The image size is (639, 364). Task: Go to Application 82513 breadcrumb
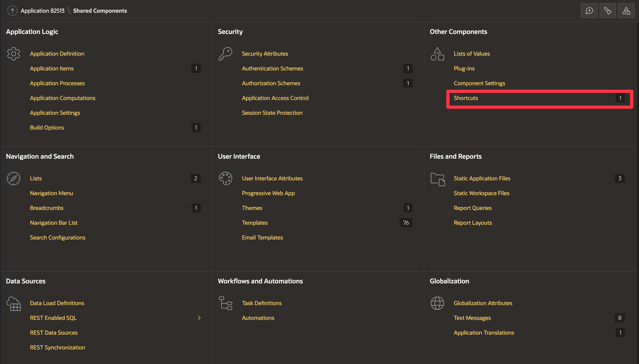43,11
